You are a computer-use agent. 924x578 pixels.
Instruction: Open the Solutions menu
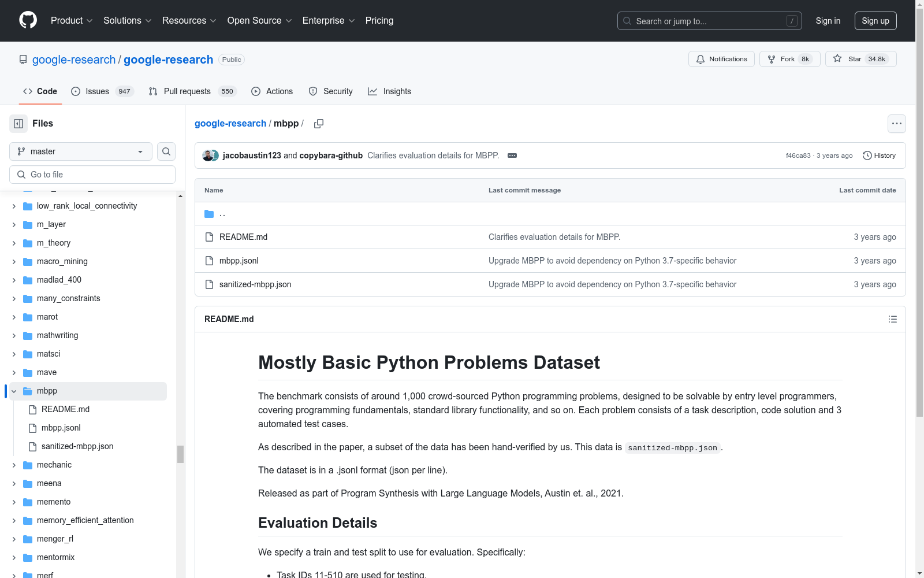(127, 20)
